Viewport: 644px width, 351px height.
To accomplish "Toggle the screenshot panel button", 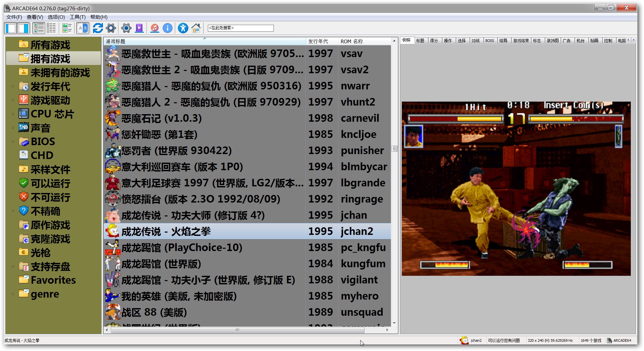I will (23, 28).
